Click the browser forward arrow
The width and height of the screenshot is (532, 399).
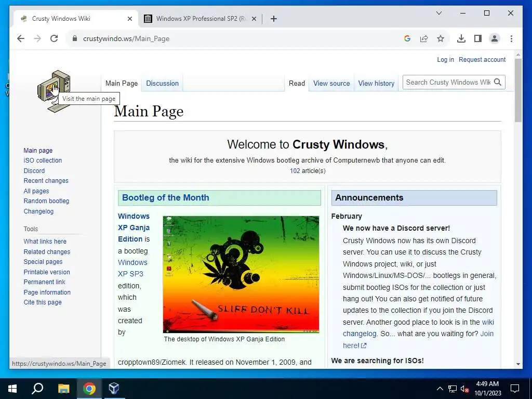(x=37, y=38)
